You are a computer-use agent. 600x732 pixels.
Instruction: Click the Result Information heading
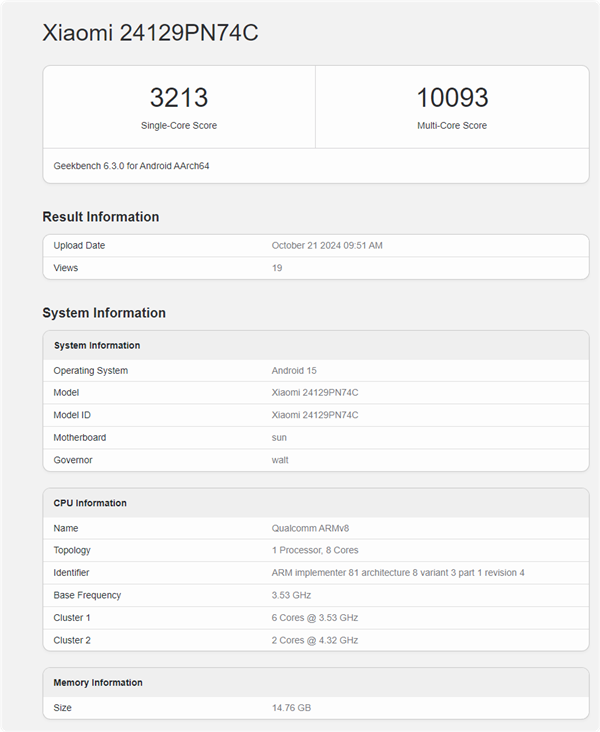click(100, 217)
